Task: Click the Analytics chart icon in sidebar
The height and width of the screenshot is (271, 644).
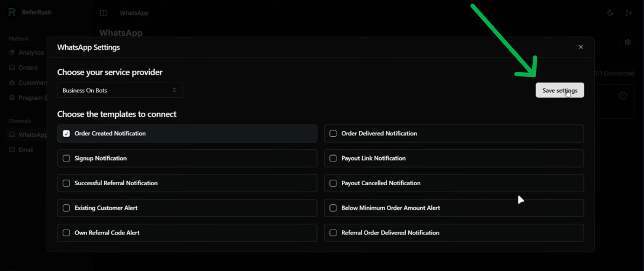Action: 12,53
